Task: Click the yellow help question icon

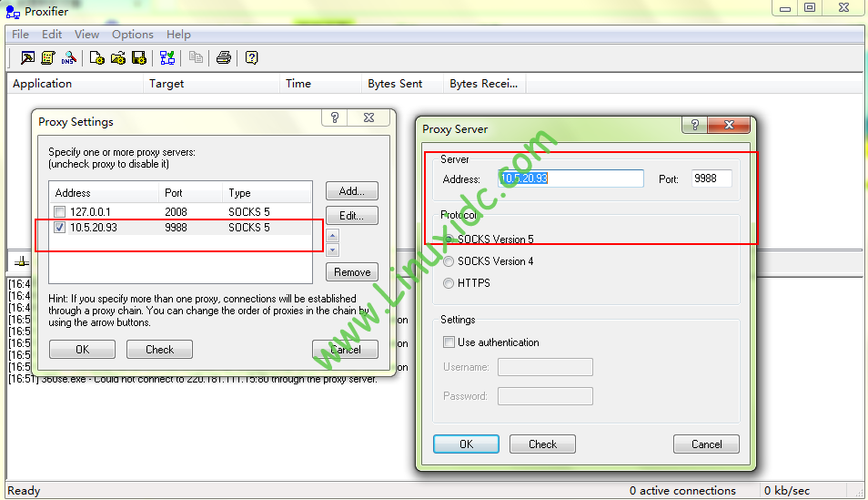Action: coord(252,58)
